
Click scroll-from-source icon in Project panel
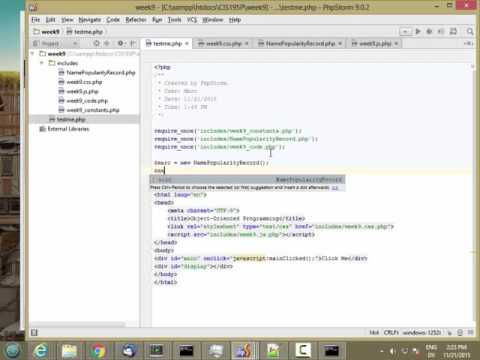pyautogui.click(x=97, y=43)
